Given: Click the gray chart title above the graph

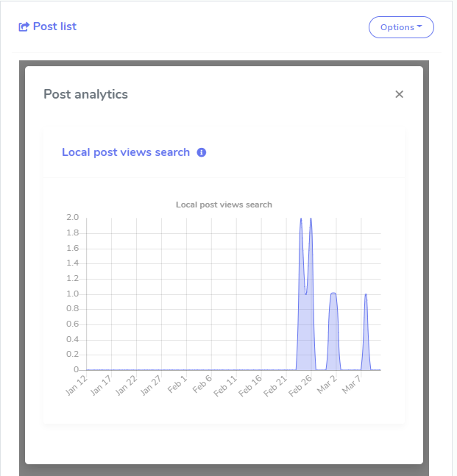Looking at the screenshot, I should coord(224,205).
